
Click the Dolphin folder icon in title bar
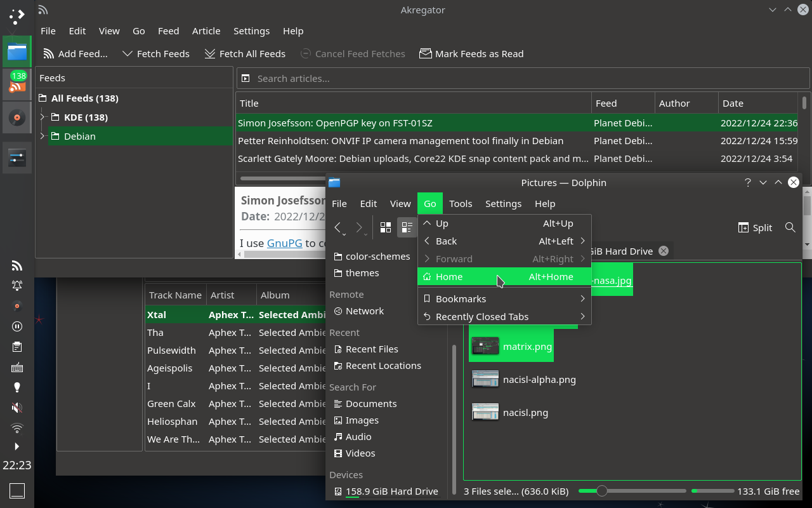tap(334, 182)
